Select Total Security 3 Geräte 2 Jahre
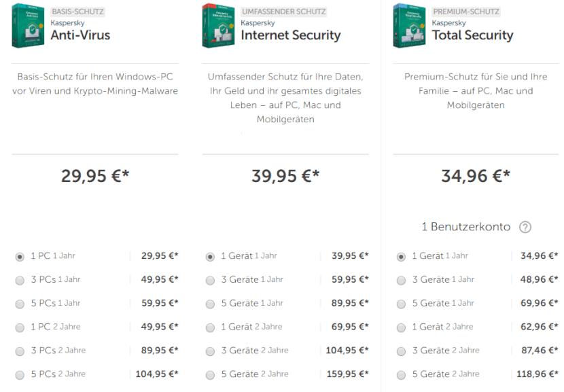This screenshot has height=392, width=564. pyautogui.click(x=401, y=351)
